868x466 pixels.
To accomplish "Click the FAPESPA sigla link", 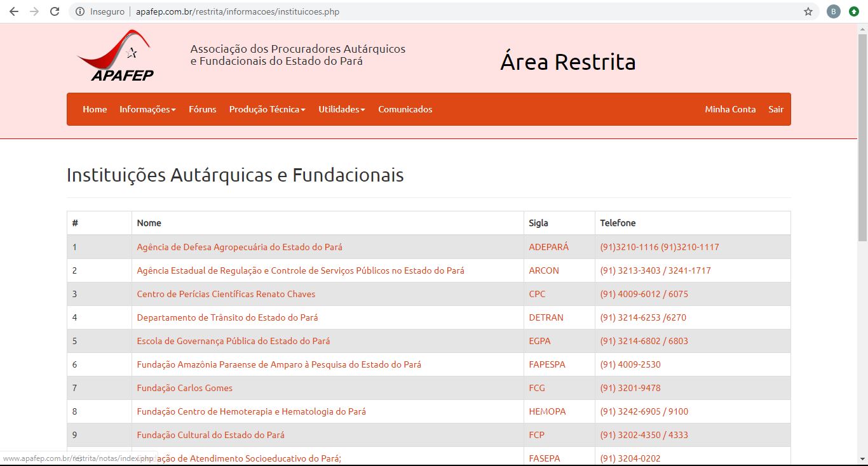I will pyautogui.click(x=547, y=364).
